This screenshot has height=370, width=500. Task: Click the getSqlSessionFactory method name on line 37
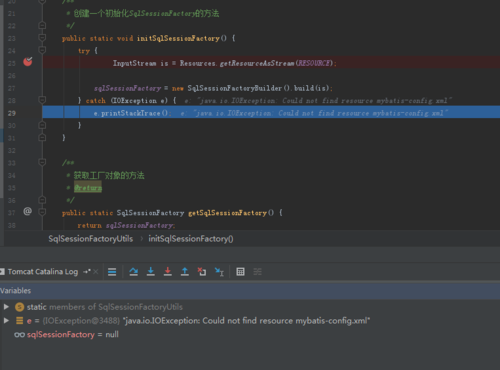pyautogui.click(x=227, y=213)
